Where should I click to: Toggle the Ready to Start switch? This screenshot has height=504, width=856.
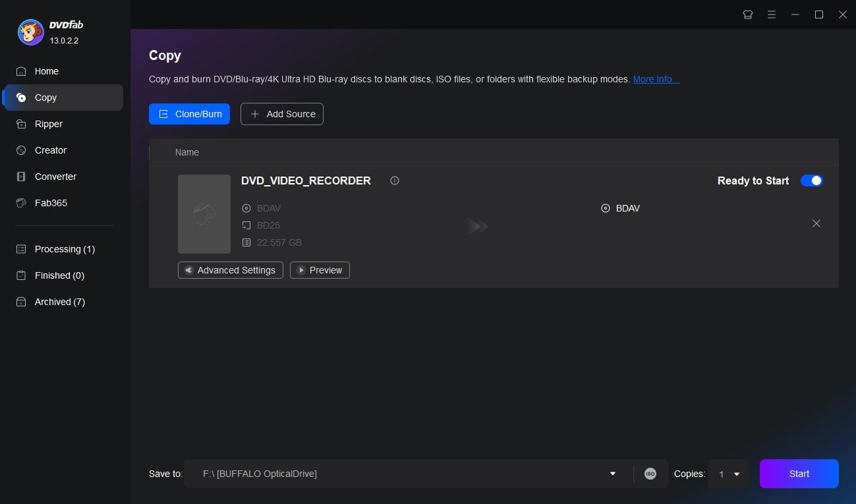812,181
